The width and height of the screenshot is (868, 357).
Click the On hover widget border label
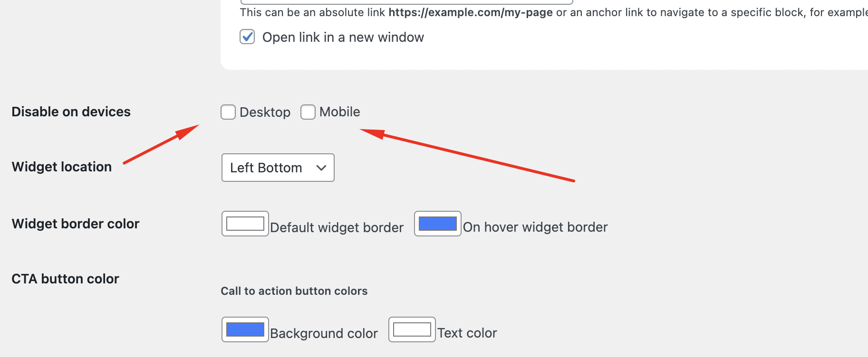535,227
